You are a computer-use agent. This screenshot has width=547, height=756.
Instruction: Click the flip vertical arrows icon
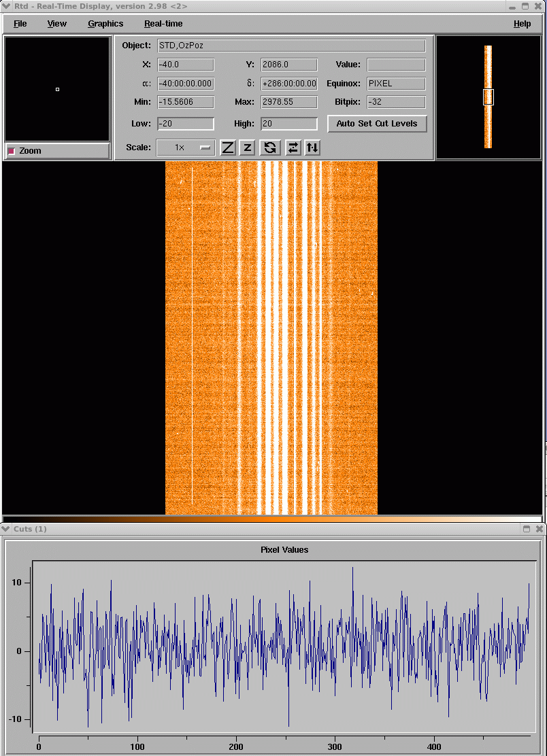pyautogui.click(x=312, y=148)
